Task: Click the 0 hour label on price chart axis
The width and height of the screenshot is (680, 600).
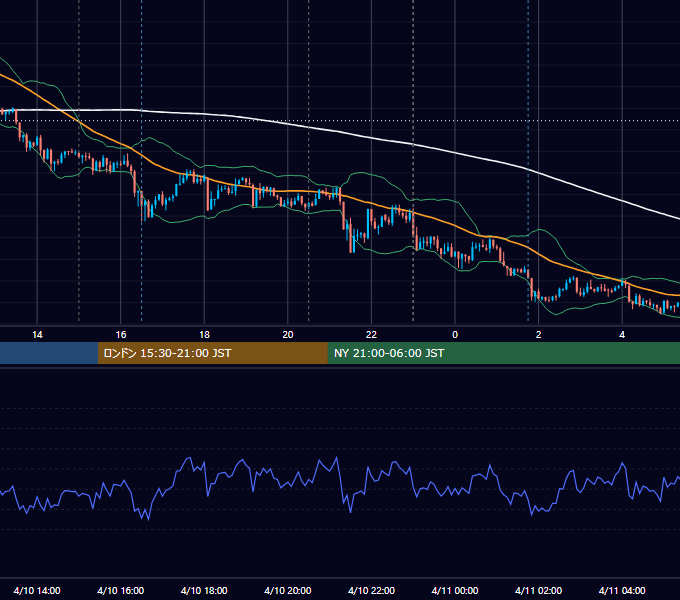Action: coord(455,335)
